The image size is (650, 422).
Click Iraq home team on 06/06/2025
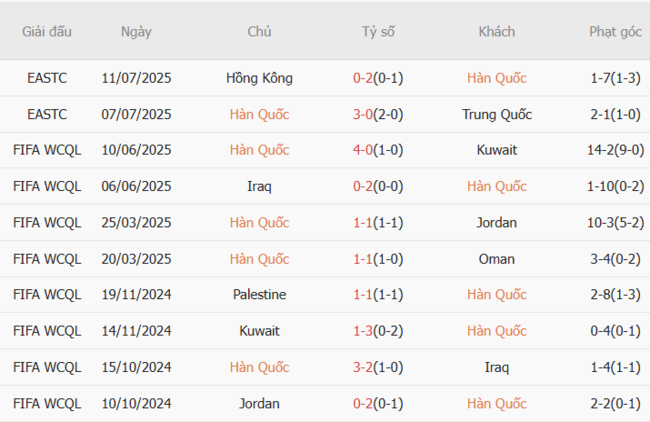pyautogui.click(x=259, y=186)
